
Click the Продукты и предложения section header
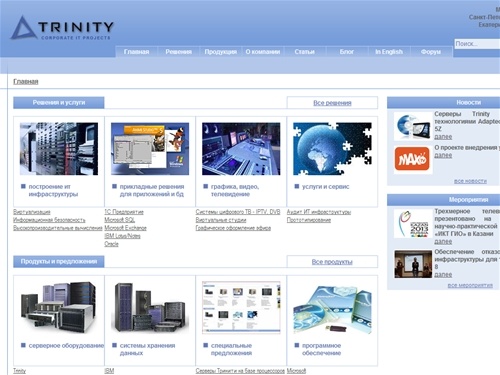tap(59, 261)
